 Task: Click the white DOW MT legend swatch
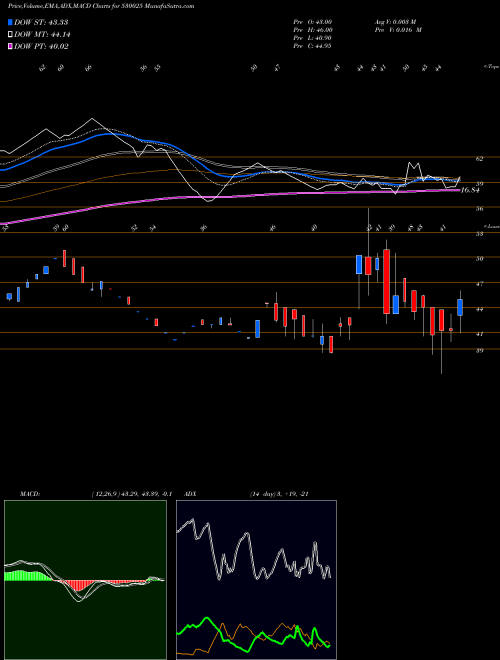tap(10, 35)
